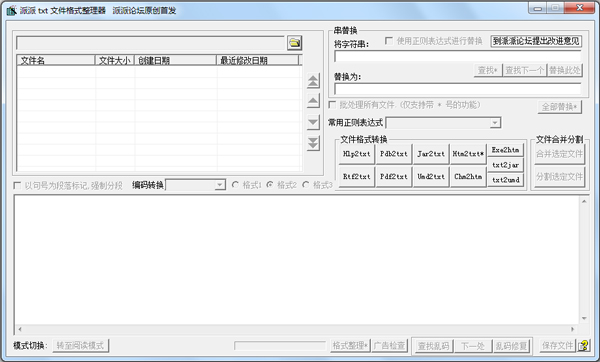
Task: Sort by 创建日期 column header
Action: [x=175, y=60]
